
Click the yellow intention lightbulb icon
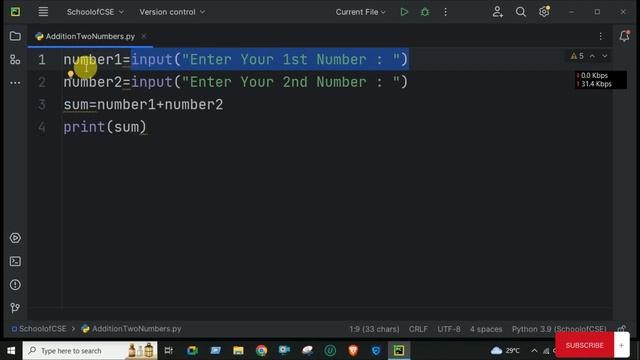point(71,74)
